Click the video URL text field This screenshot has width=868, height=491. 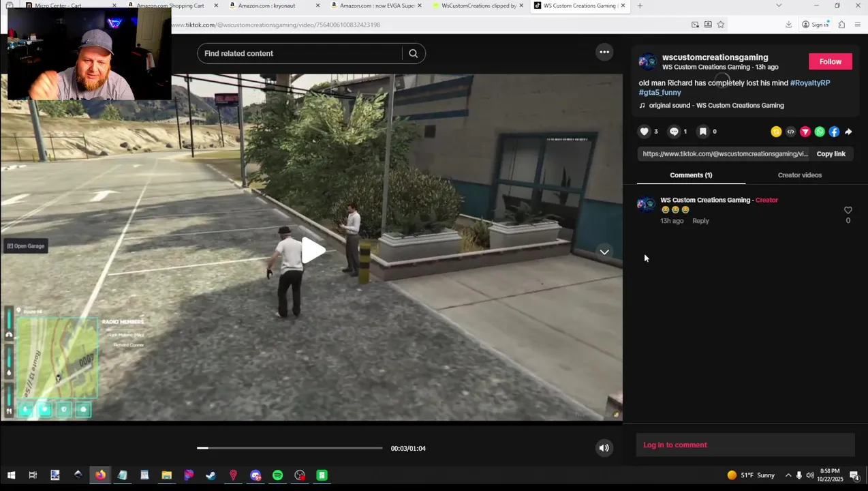(x=725, y=153)
